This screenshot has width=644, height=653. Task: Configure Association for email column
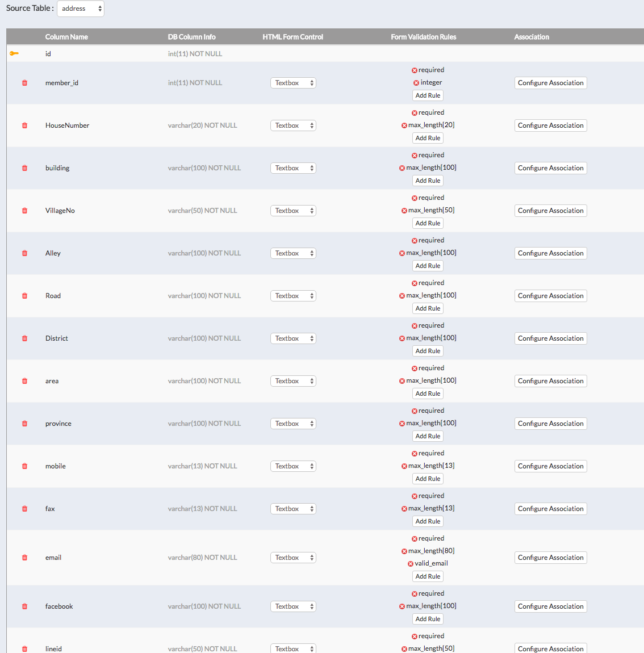click(x=550, y=558)
